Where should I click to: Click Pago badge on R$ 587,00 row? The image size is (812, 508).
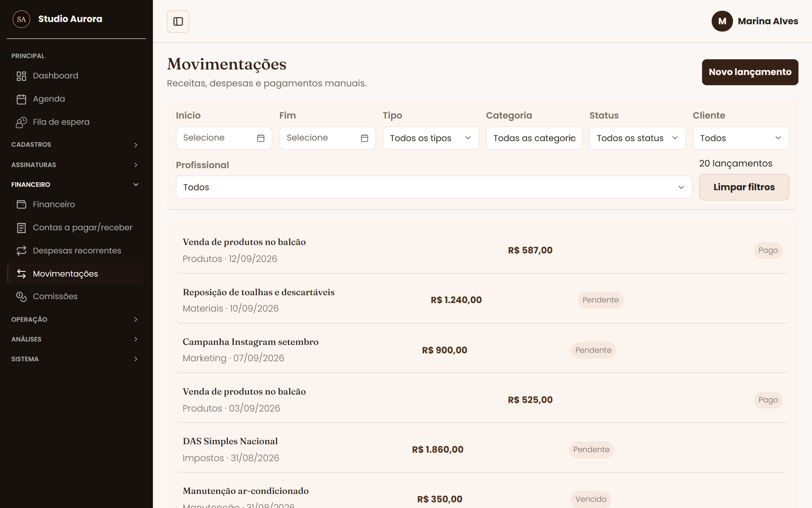tap(768, 251)
